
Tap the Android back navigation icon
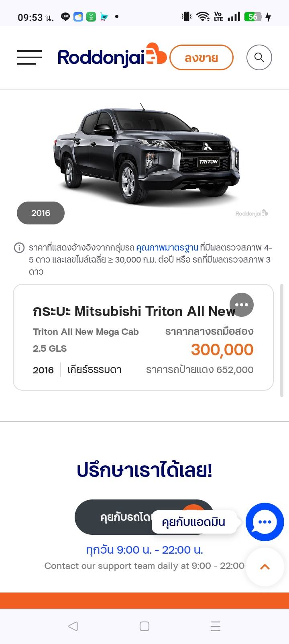pos(73,626)
